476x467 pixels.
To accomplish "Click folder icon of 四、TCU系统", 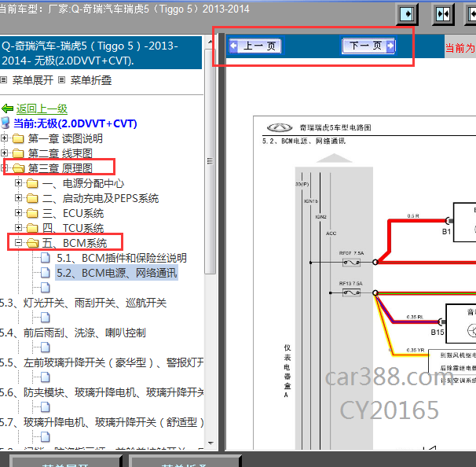I will tap(32, 228).
